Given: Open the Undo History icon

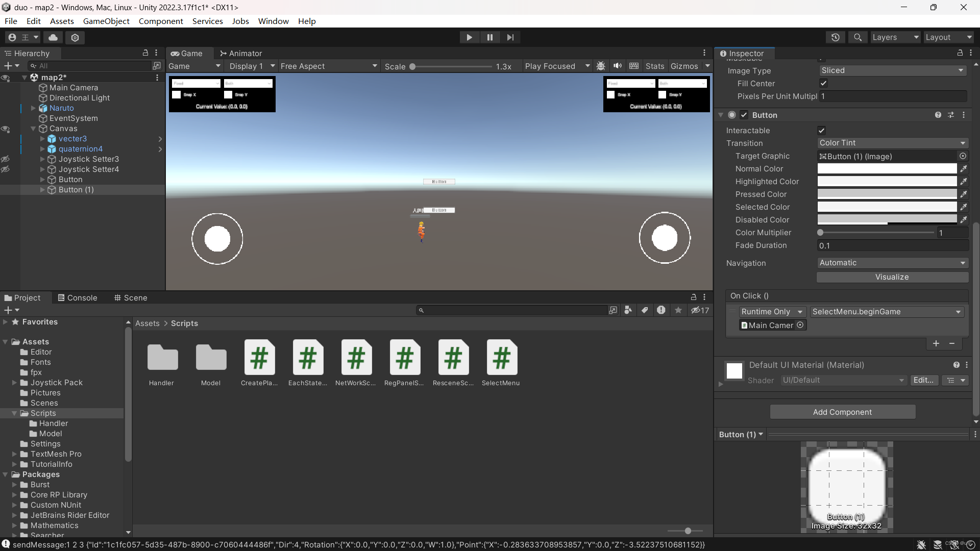Looking at the screenshot, I should pos(835,37).
